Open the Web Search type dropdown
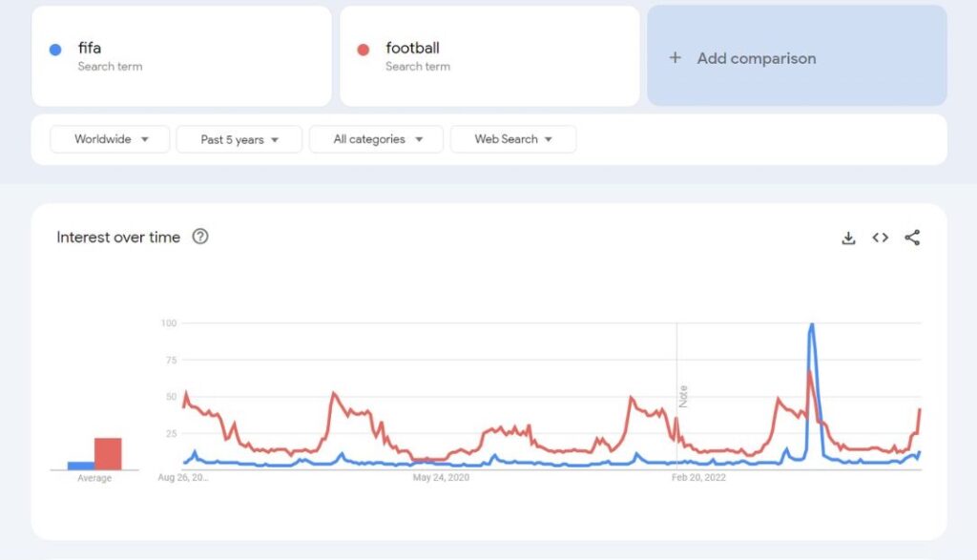The width and height of the screenshot is (977, 560). pyautogui.click(x=513, y=139)
